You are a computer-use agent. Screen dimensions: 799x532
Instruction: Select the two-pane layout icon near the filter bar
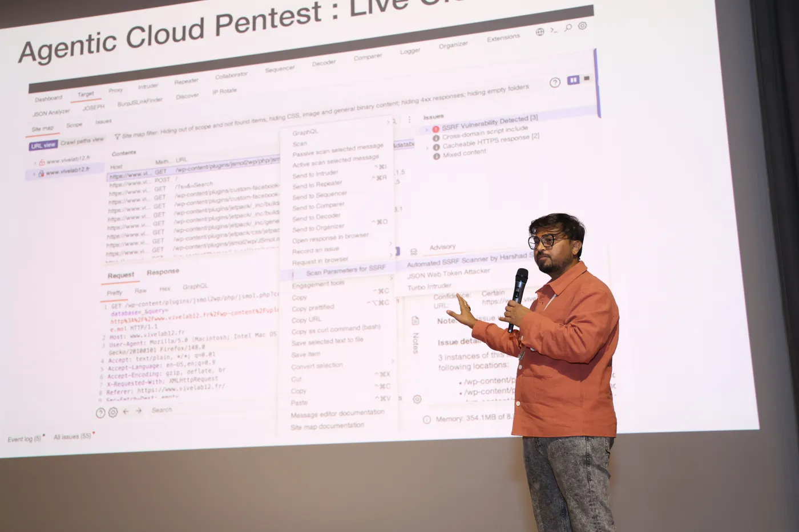573,80
